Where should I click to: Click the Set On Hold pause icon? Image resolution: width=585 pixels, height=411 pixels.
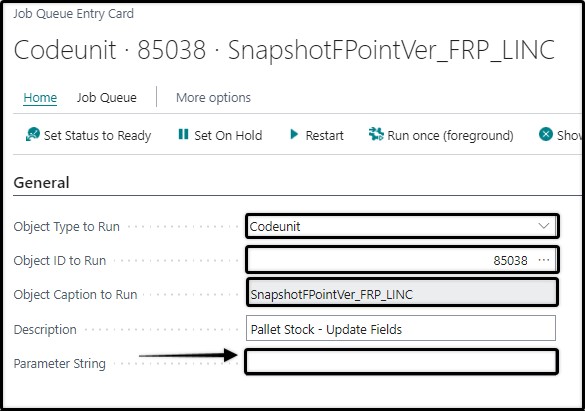183,134
